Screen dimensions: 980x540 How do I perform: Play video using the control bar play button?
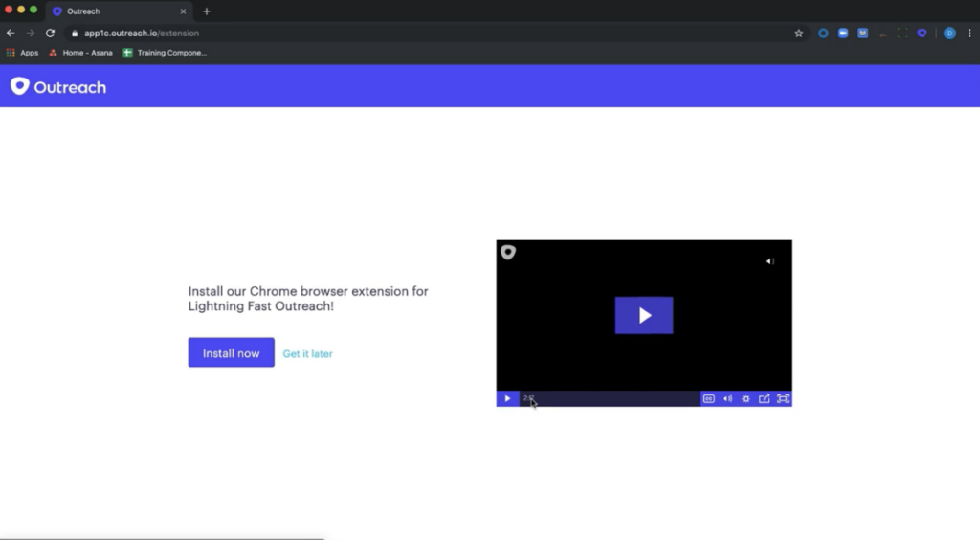(507, 398)
